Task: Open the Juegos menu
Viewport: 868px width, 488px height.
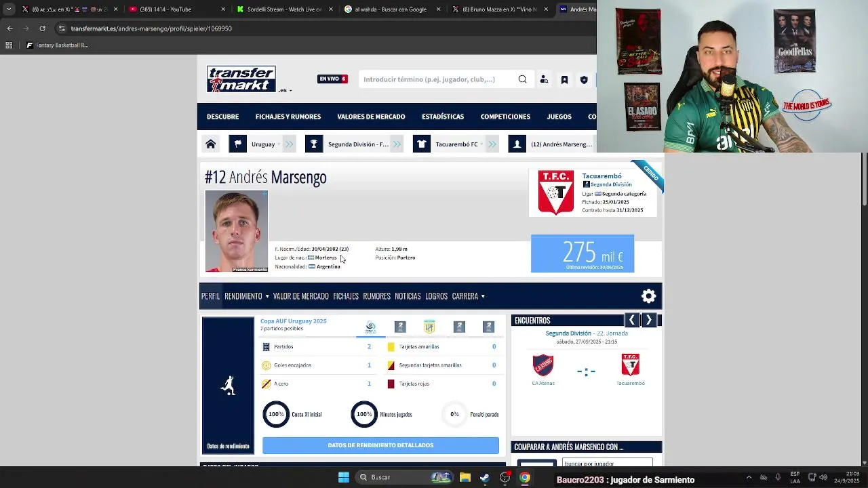Action: [x=559, y=117]
